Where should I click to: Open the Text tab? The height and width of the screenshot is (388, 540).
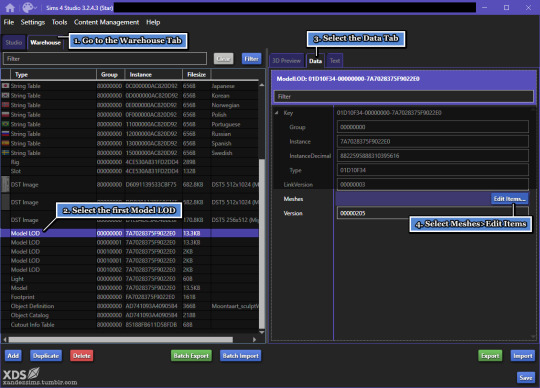tap(335, 61)
